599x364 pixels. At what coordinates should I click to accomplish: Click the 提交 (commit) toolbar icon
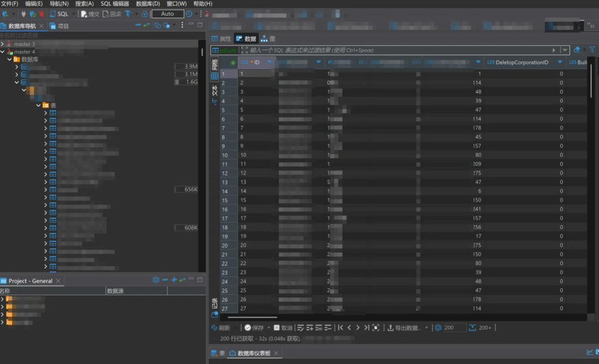click(90, 14)
